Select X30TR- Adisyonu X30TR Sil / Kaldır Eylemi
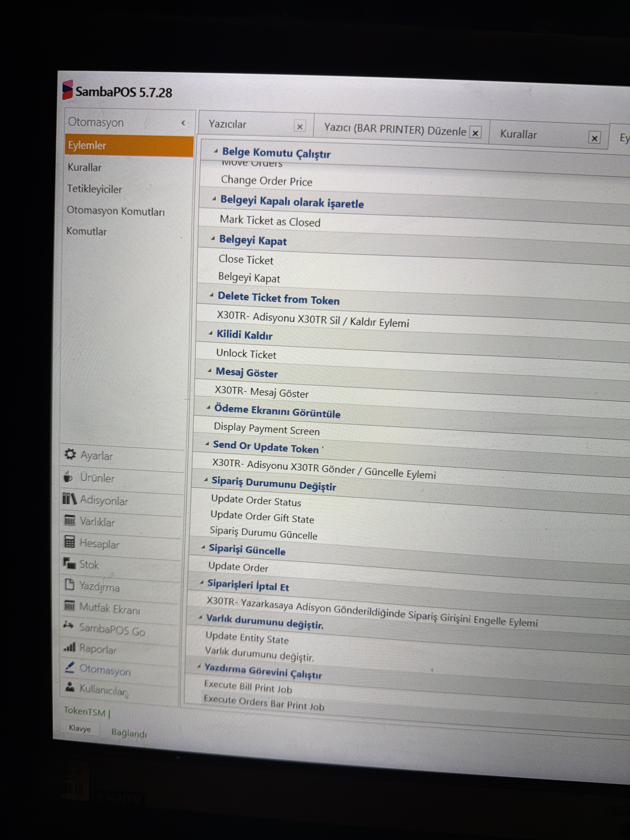Viewport: 630px width, 840px height. coord(313,319)
